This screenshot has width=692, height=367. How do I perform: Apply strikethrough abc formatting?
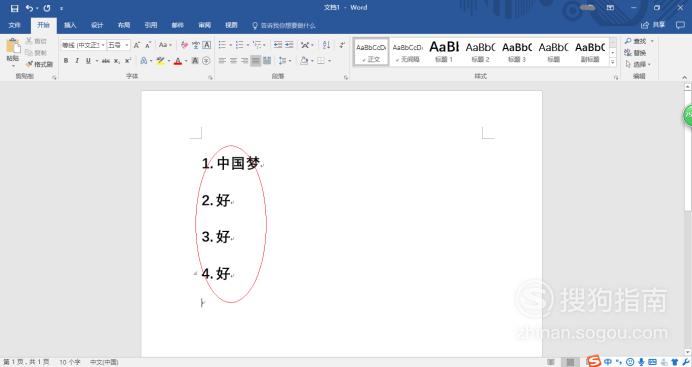(x=106, y=61)
